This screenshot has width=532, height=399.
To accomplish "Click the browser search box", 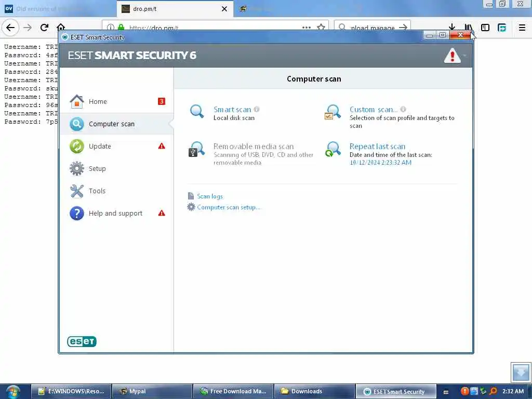I will (372, 28).
